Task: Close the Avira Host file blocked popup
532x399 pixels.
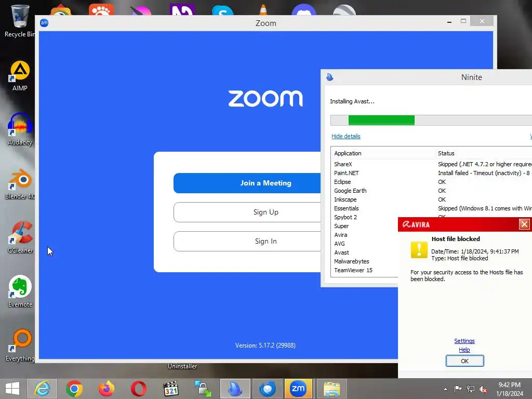Action: [x=524, y=224]
